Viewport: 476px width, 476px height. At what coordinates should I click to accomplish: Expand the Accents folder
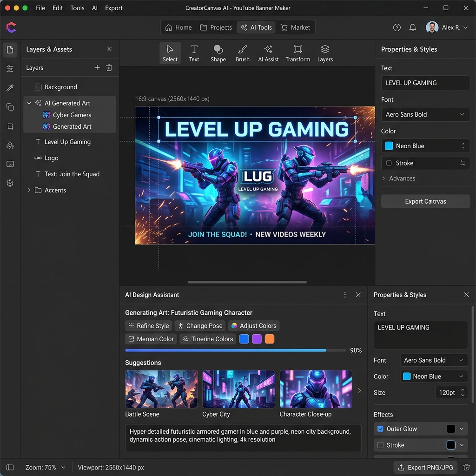coord(29,190)
